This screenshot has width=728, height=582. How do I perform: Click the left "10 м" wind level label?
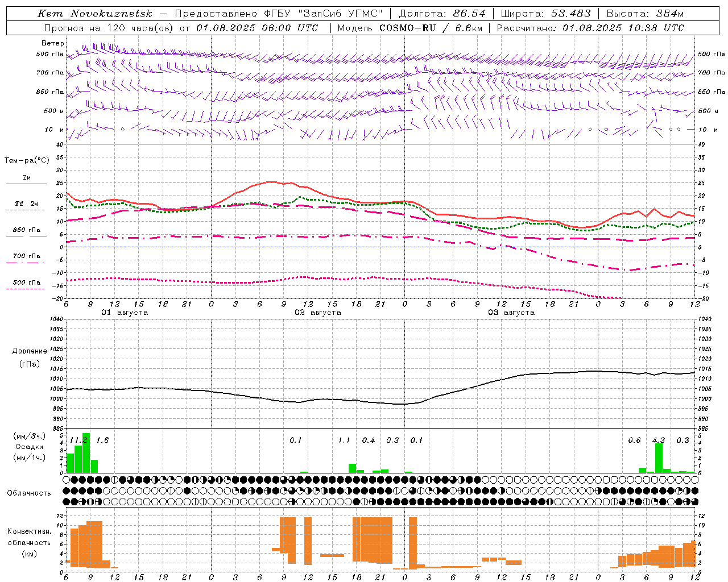pos(55,130)
